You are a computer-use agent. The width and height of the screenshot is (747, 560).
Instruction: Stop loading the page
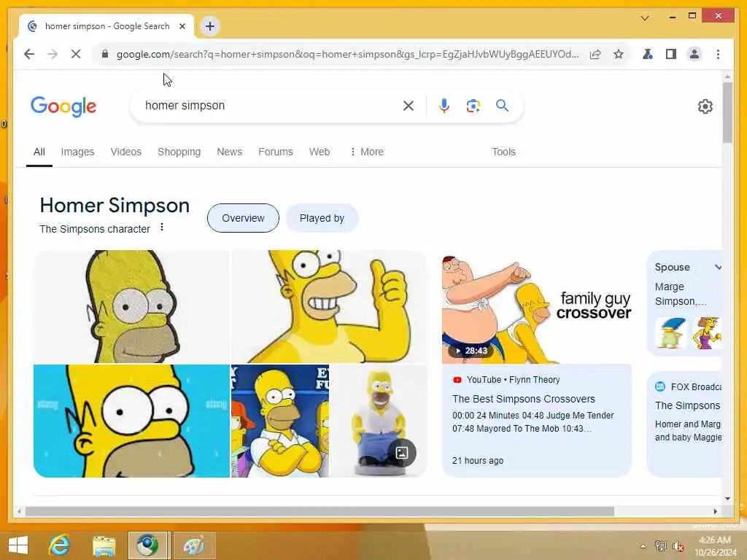tap(76, 54)
